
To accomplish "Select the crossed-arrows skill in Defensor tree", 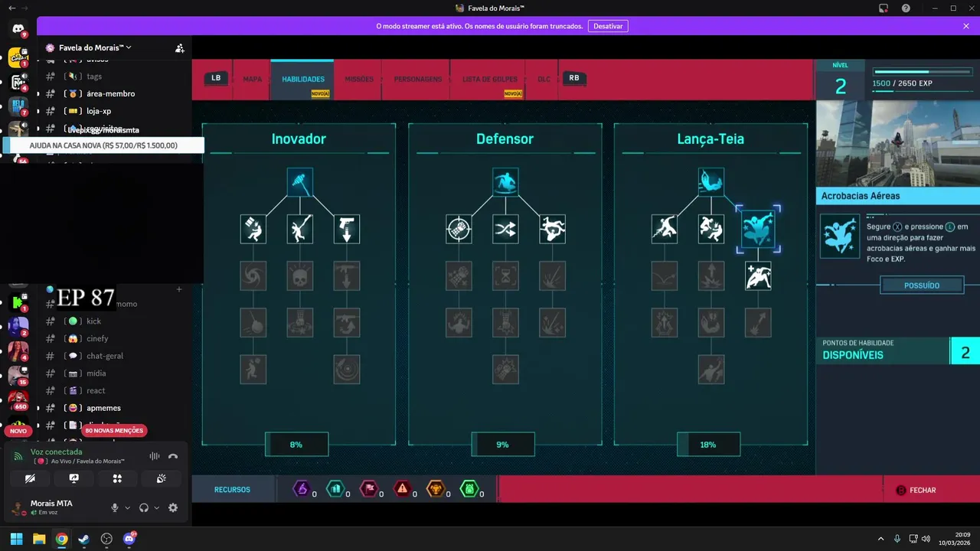I will (x=505, y=229).
